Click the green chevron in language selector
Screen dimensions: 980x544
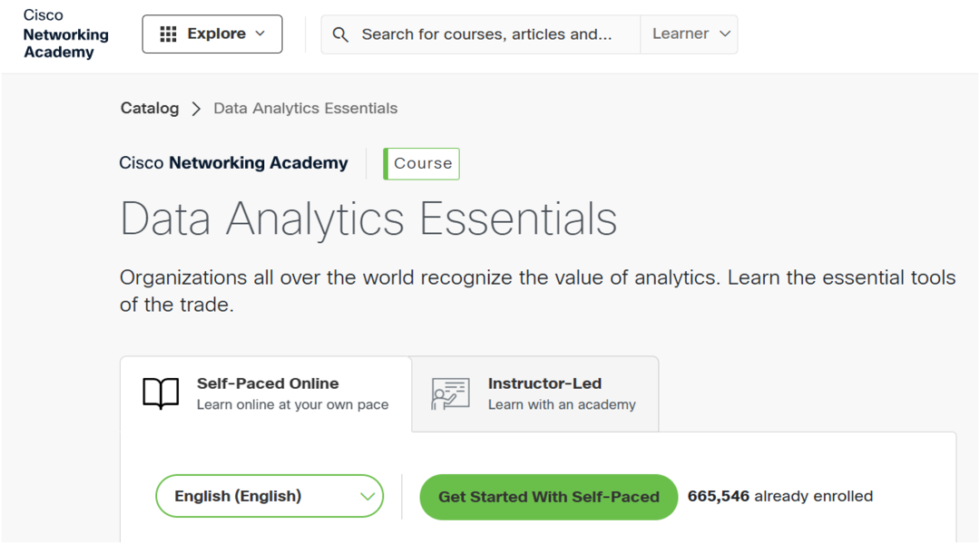pos(367,496)
